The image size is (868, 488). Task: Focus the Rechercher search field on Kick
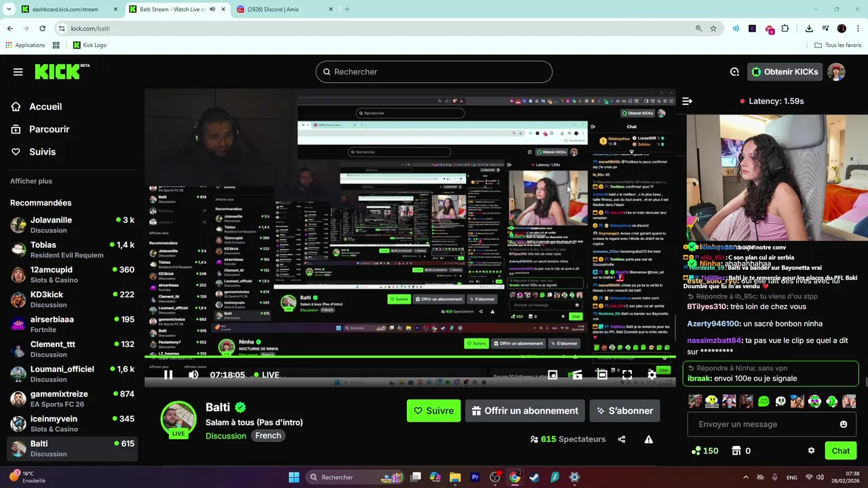[x=434, y=72]
